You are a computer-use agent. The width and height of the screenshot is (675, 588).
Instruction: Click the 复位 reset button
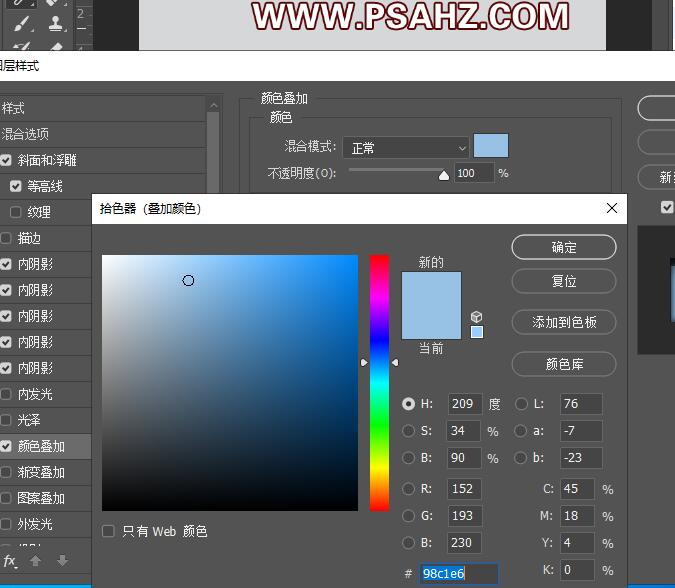click(x=564, y=281)
